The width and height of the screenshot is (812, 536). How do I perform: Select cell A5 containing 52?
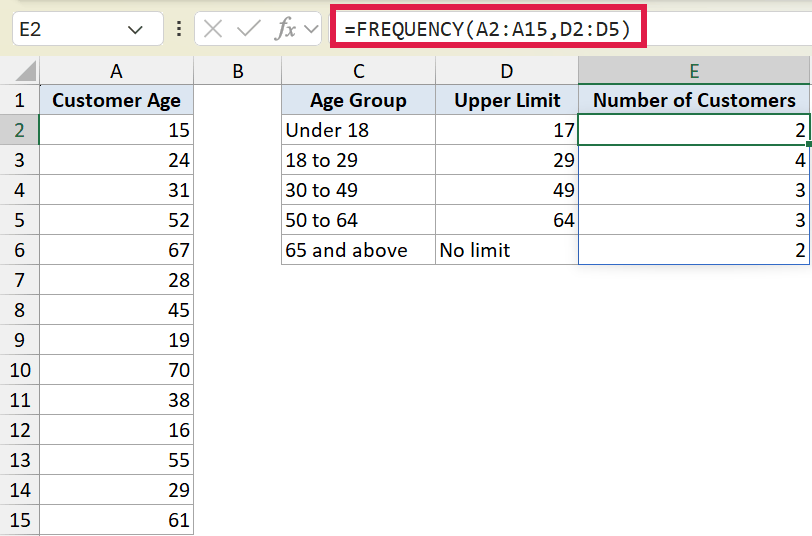coord(117,220)
